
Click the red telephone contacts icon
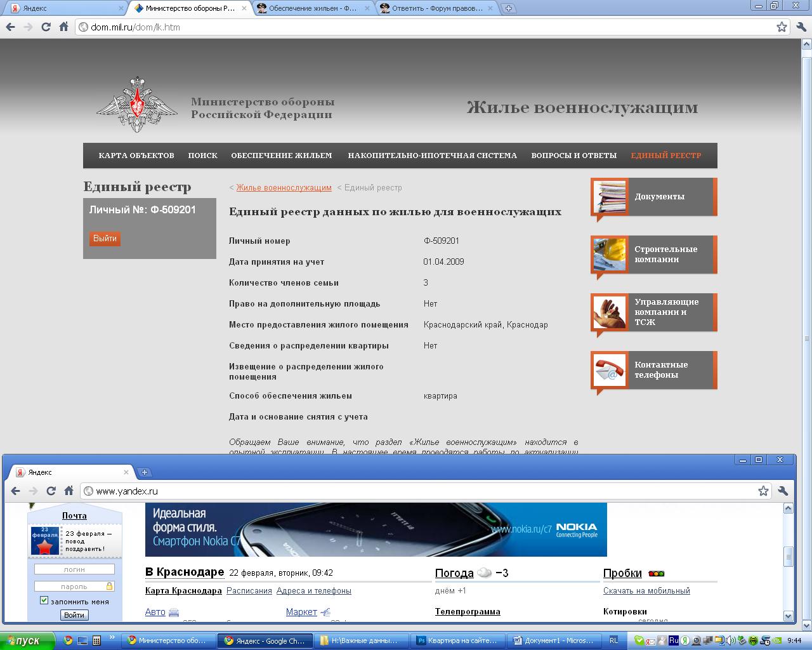coord(610,370)
